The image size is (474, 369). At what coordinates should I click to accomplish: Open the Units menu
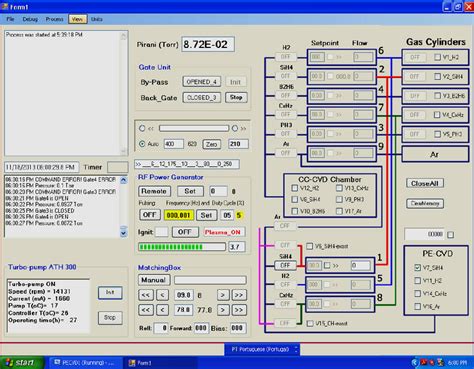[x=97, y=19]
